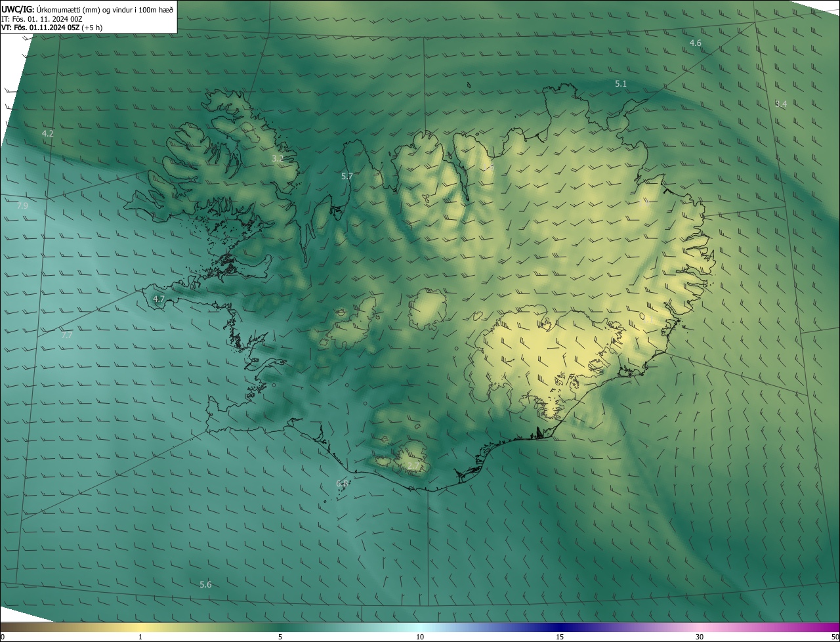This screenshot has height=642, width=840.
Task: Click the color scale tick label 10
Action: tap(420, 637)
